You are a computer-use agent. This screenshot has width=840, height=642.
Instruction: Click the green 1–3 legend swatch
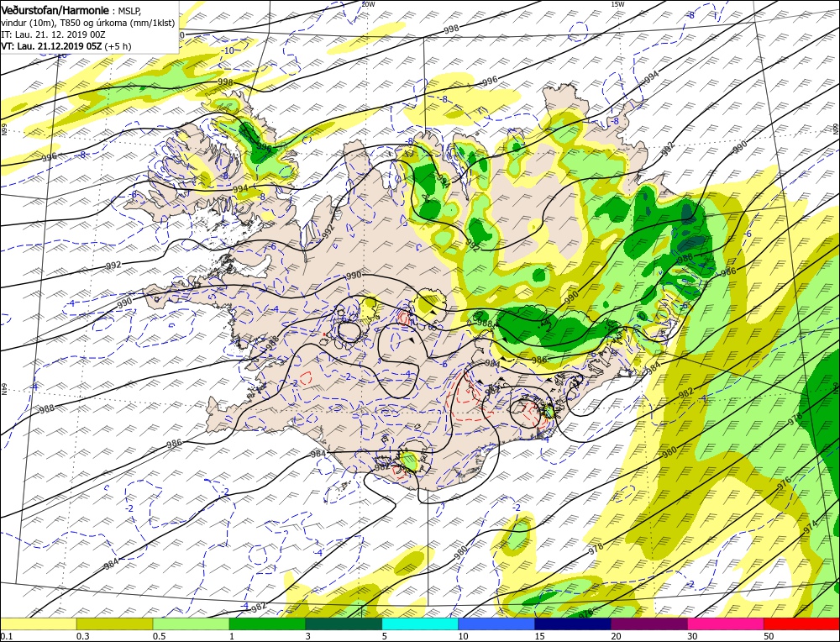coord(267,624)
